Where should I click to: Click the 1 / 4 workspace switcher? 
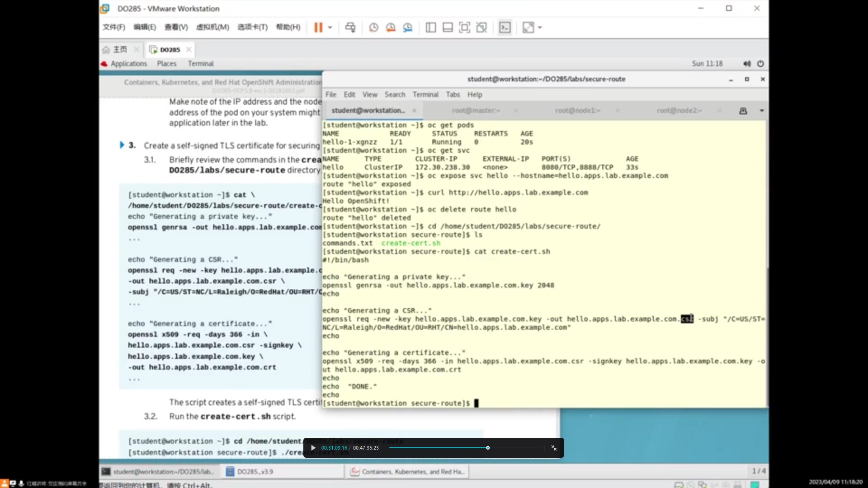[x=759, y=471]
